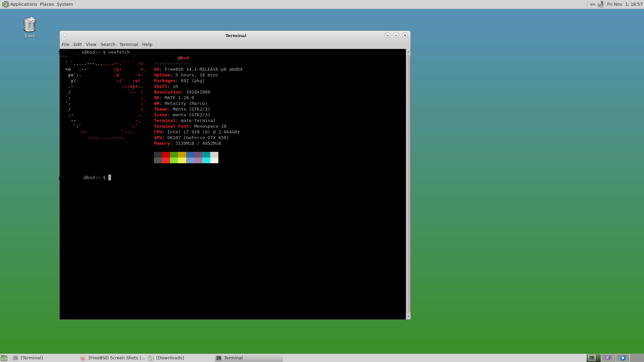Click the Uptime: 5 hours, 10 mins line
This screenshot has height=362, width=644.
[x=186, y=75]
